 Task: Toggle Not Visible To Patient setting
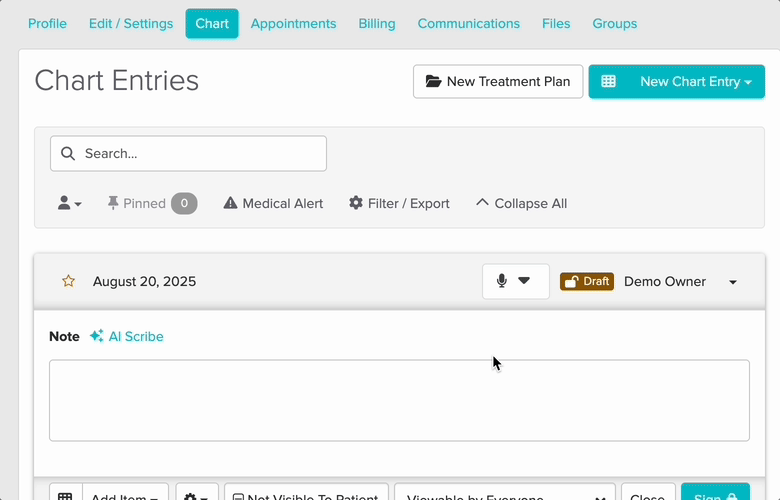[306, 495]
